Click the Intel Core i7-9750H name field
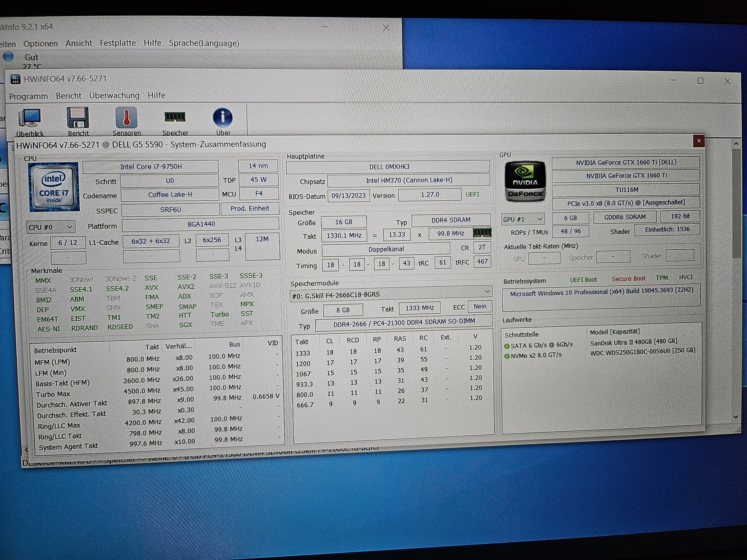This screenshot has height=560, width=747. [x=151, y=166]
